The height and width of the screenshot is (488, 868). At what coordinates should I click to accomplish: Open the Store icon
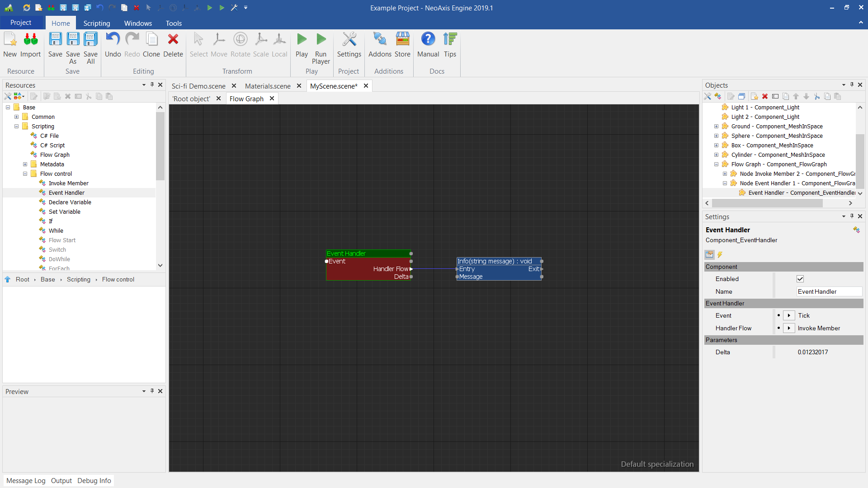[x=402, y=40]
